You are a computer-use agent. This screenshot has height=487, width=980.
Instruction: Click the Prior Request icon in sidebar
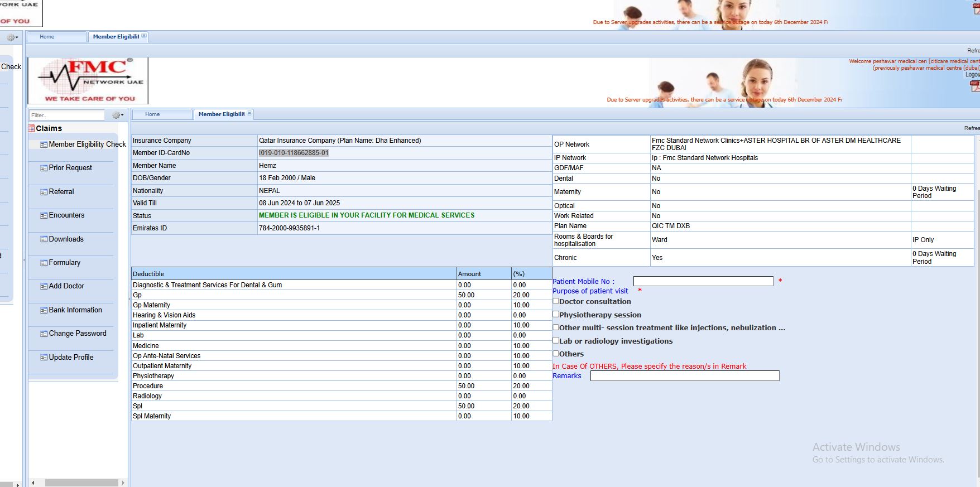(x=44, y=168)
